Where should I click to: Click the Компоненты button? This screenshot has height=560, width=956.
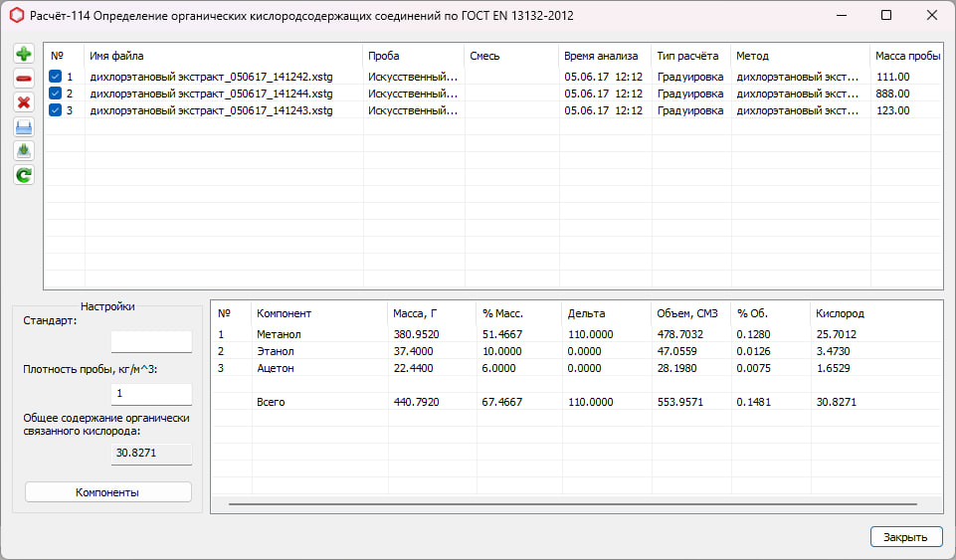click(107, 492)
